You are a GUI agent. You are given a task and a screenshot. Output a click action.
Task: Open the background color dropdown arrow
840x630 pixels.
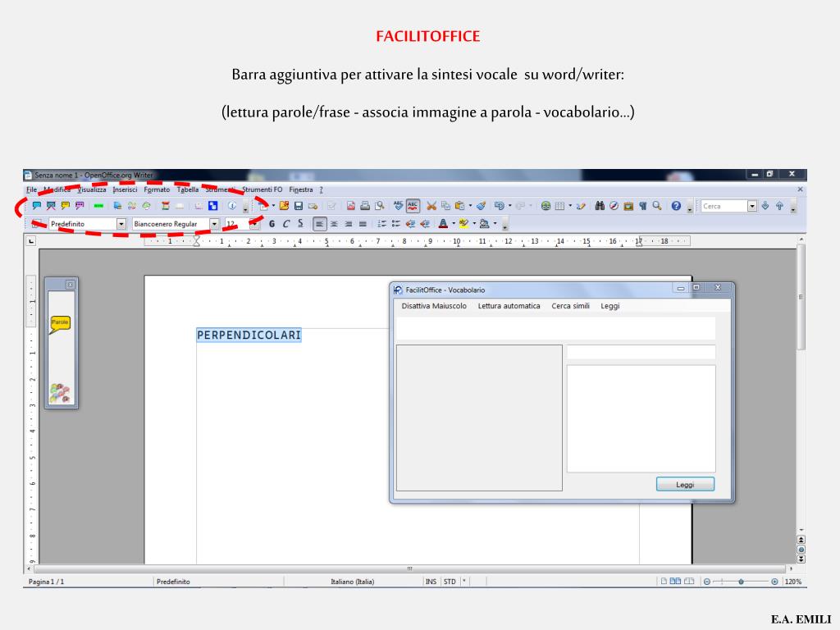click(495, 224)
